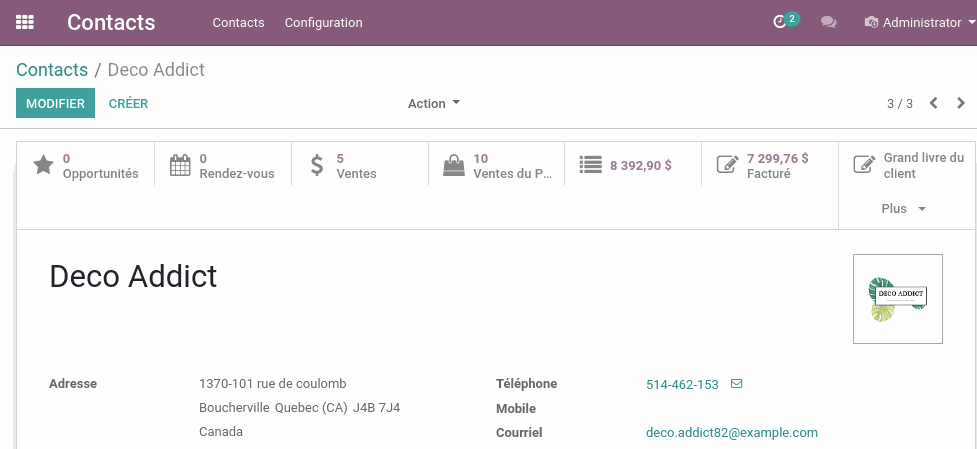Click the dollar sign Ventes icon
The width and height of the screenshot is (977, 449).
[317, 165]
